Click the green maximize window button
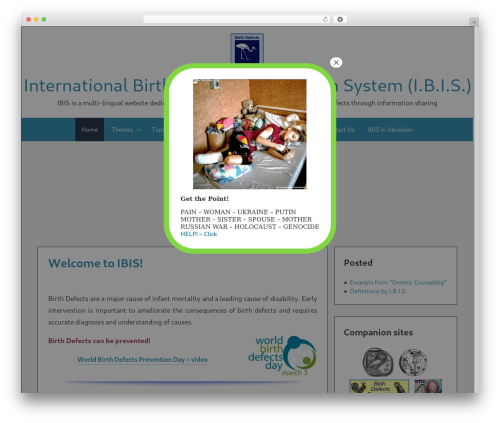 click(x=44, y=19)
